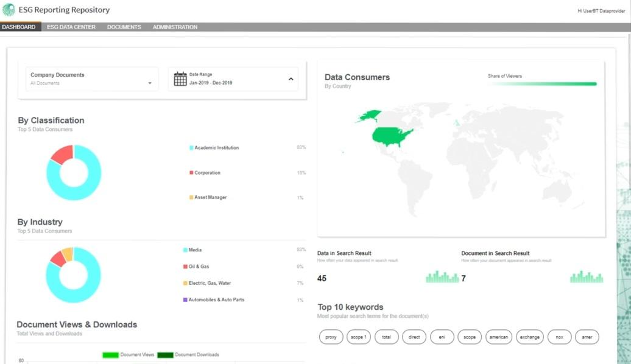Click the Hi UserBT Dataprovider user label
This screenshot has height=364, width=631.
pos(601,11)
